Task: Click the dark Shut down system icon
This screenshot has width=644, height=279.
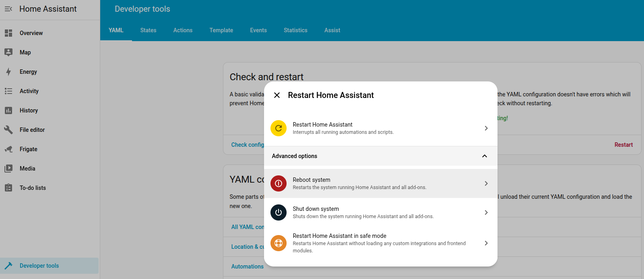Action: (278, 212)
